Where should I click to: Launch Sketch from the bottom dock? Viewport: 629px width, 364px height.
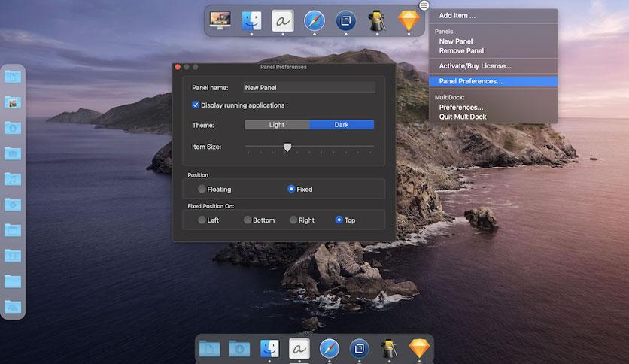(x=419, y=349)
